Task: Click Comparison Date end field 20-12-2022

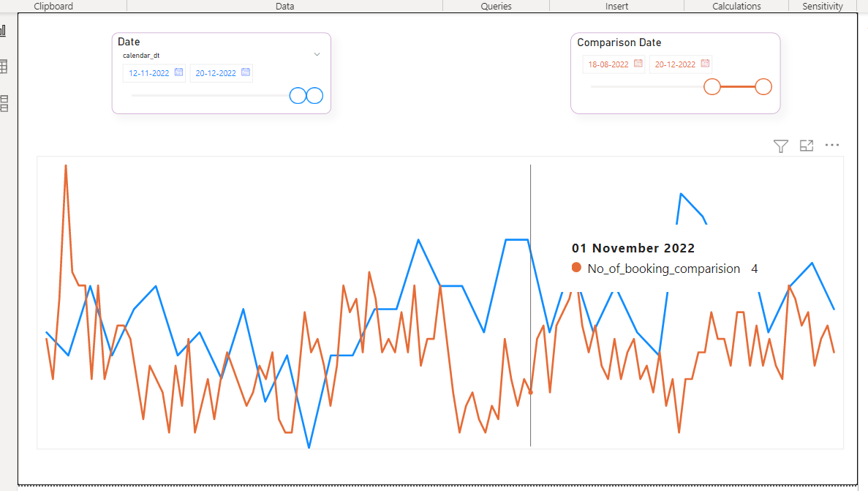Action: pyautogui.click(x=680, y=64)
